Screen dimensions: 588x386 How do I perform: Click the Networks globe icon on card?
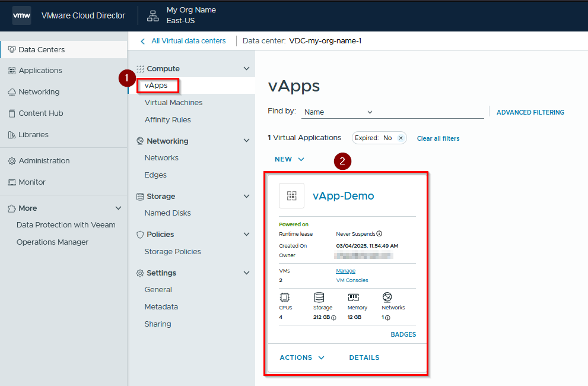[387, 298]
